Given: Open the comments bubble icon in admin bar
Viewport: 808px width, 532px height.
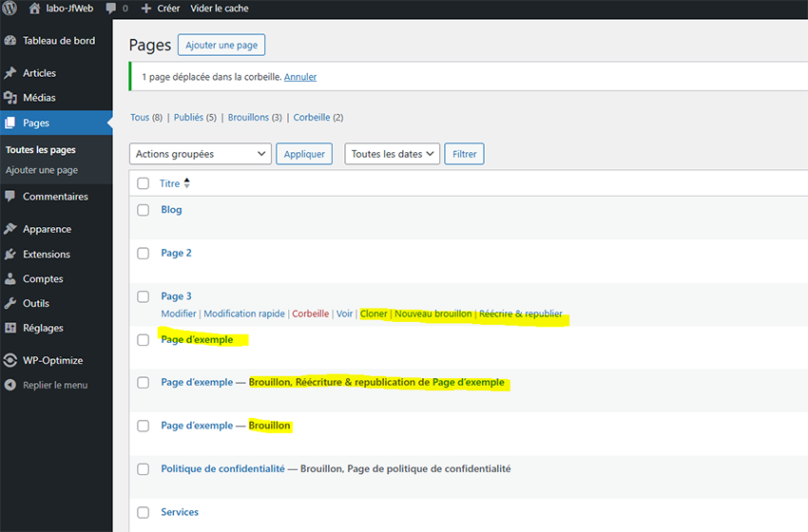Looking at the screenshot, I should [x=111, y=9].
